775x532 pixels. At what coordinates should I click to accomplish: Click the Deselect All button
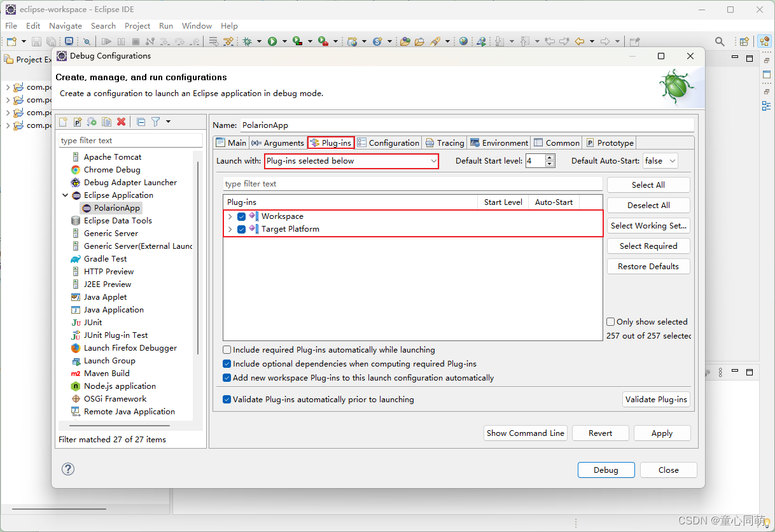pos(648,205)
